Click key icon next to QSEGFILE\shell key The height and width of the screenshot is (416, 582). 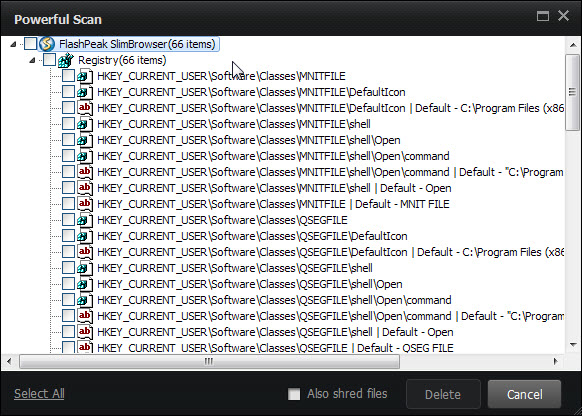(85, 268)
